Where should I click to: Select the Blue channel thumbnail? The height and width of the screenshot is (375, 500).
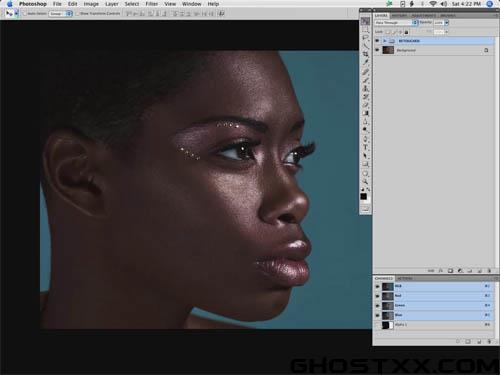pyautogui.click(x=388, y=315)
